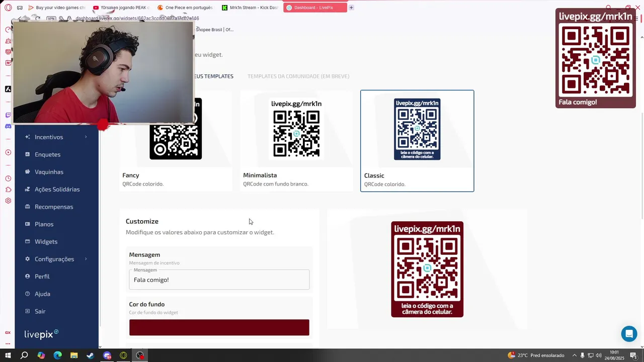Viewport: 644px width, 362px height.
Task: Click the microphone icon in tray
Action: [x=583, y=355]
